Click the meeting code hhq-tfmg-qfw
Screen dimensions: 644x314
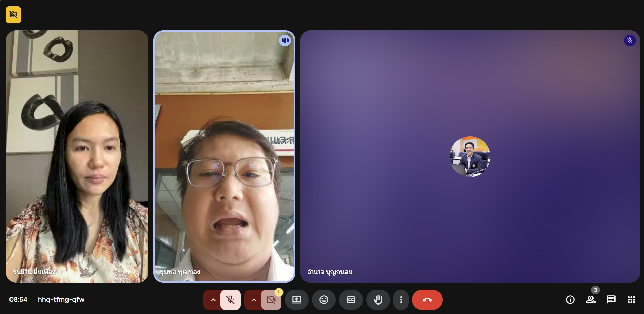(61, 300)
